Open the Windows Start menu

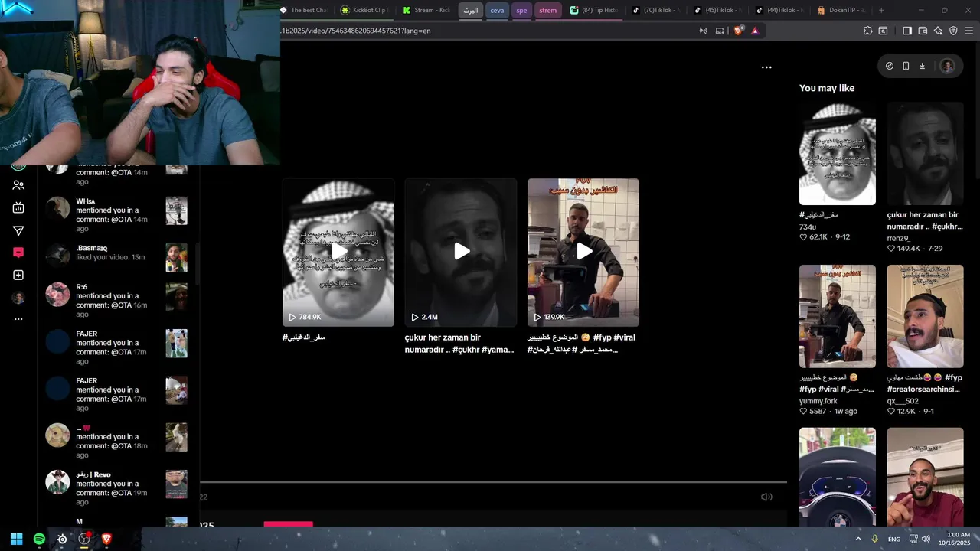tap(16, 539)
